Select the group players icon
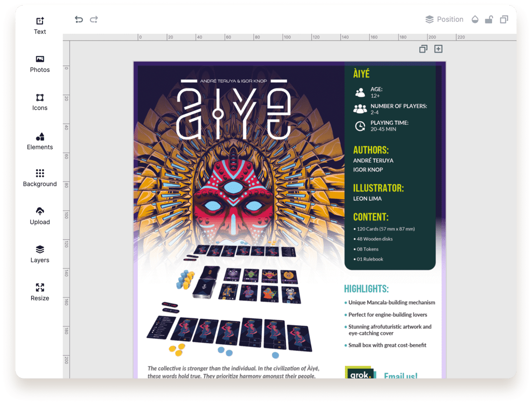Screen dimensions: 532x404 tap(360, 109)
